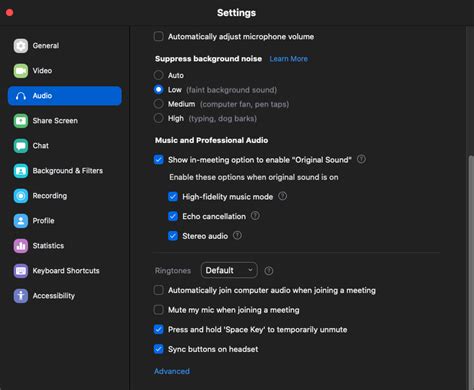474x390 pixels.
Task: Click the Share Screen icon in the sidebar
Action: point(21,121)
